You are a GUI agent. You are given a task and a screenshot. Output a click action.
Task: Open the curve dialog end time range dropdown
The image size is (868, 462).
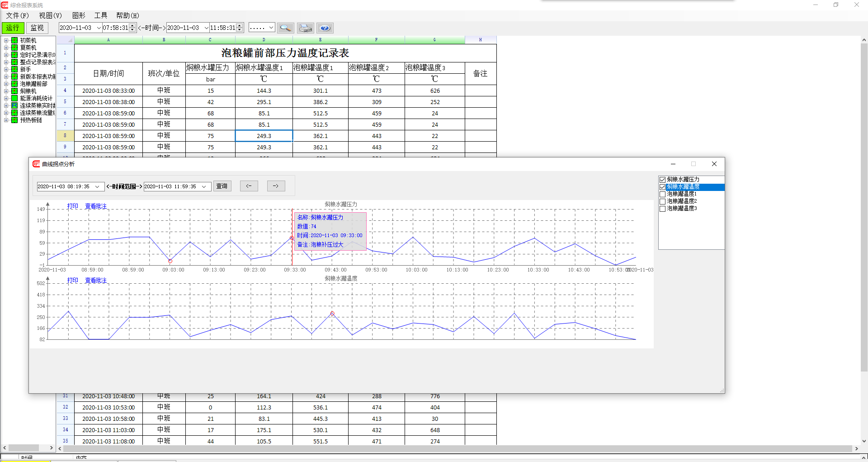tap(204, 186)
